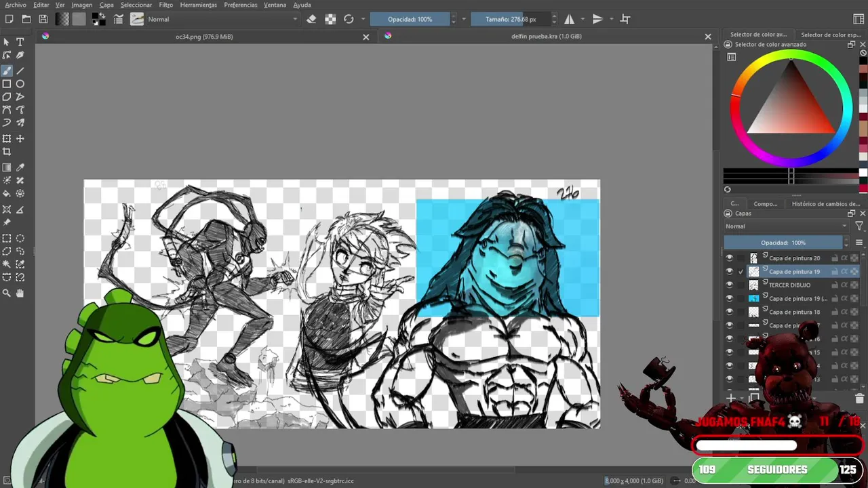
Task: Open the Capa menu
Action: coord(106,5)
